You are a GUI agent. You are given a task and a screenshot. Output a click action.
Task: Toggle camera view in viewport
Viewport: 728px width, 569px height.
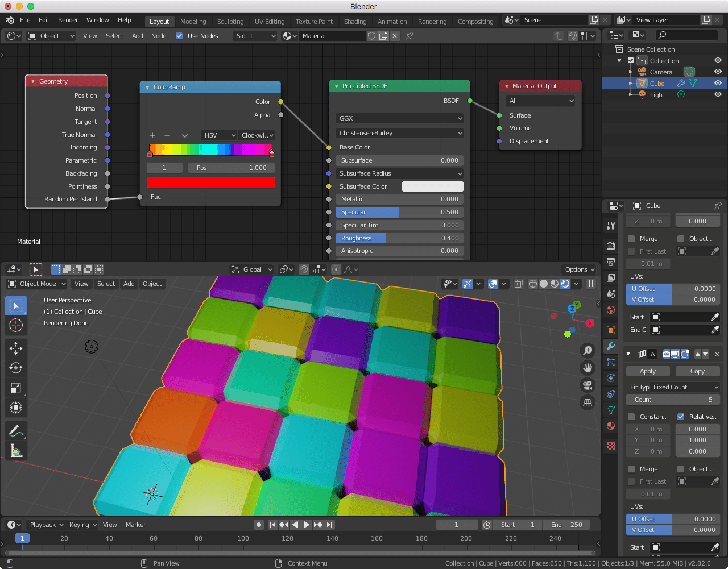(588, 385)
